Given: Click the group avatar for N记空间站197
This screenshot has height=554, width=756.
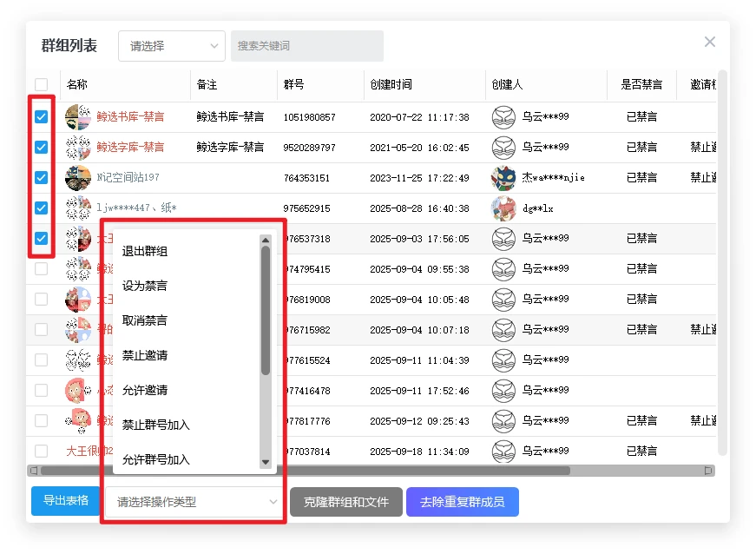Looking at the screenshot, I should click(x=78, y=178).
